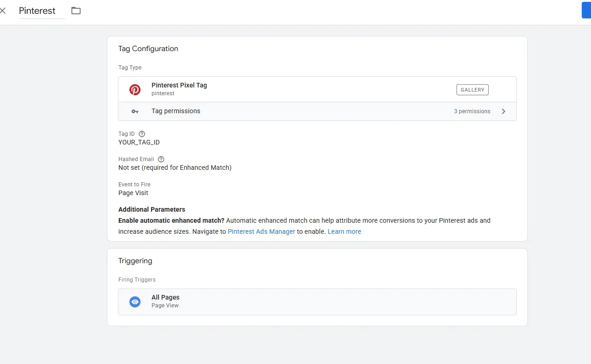The height and width of the screenshot is (364, 591).
Task: Open the All Pages trigger name
Action: pos(165,297)
